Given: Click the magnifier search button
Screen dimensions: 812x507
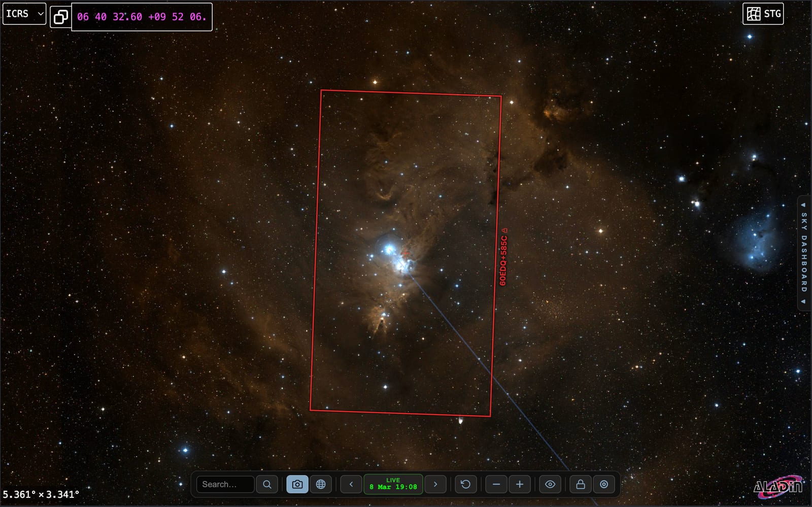Looking at the screenshot, I should click(x=267, y=484).
